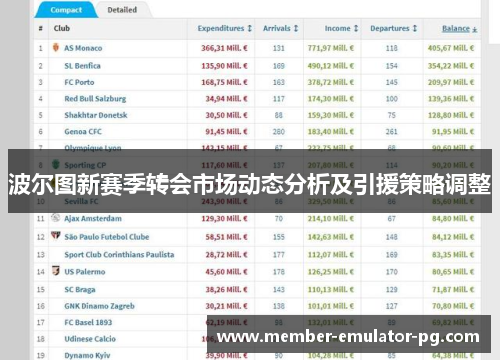Open Sport Club Corinthians Paulista link
500x362 pixels.
click(119, 255)
